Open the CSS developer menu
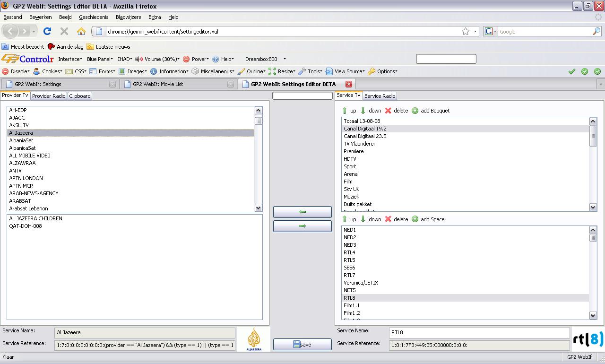The height and width of the screenshot is (364, 605). click(76, 71)
